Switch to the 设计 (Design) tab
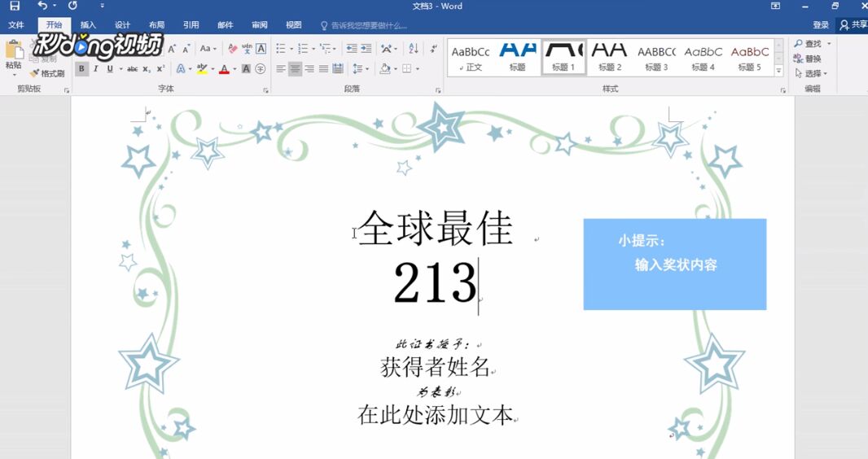The height and width of the screenshot is (459, 868). click(x=122, y=25)
